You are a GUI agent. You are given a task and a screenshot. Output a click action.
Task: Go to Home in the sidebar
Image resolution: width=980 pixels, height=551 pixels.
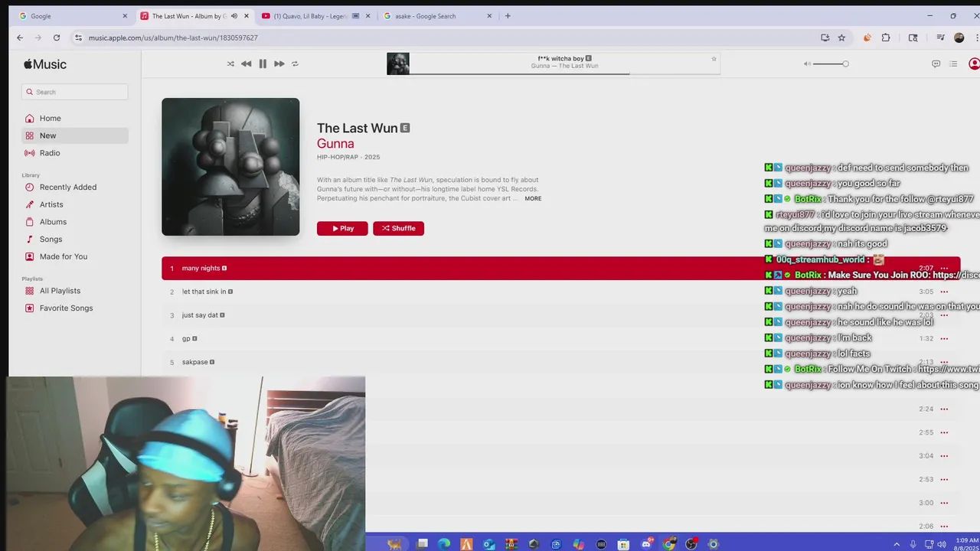tap(75, 118)
